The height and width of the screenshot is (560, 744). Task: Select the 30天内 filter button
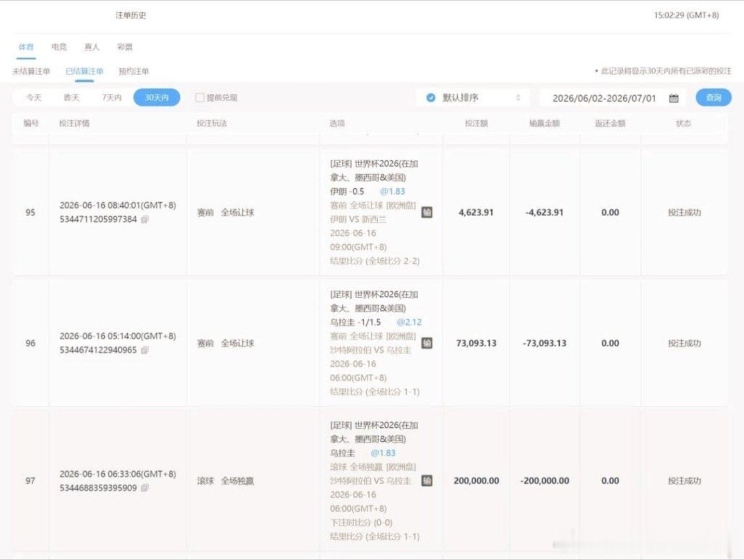[x=157, y=97]
